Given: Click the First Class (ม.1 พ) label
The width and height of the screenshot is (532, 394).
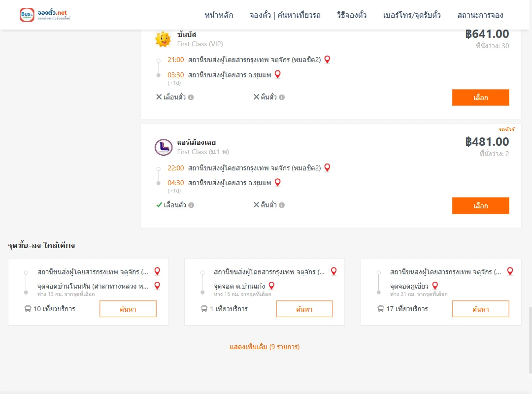Looking at the screenshot, I should coord(203,152).
